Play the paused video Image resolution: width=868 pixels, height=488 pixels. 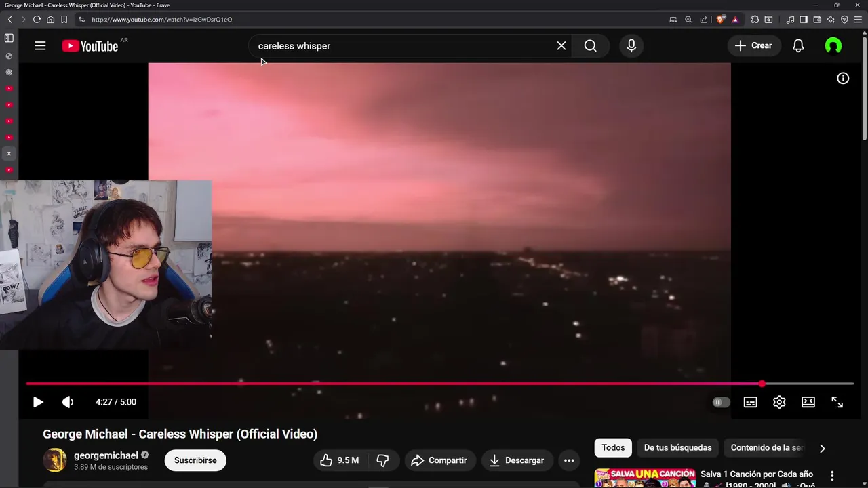coord(38,402)
